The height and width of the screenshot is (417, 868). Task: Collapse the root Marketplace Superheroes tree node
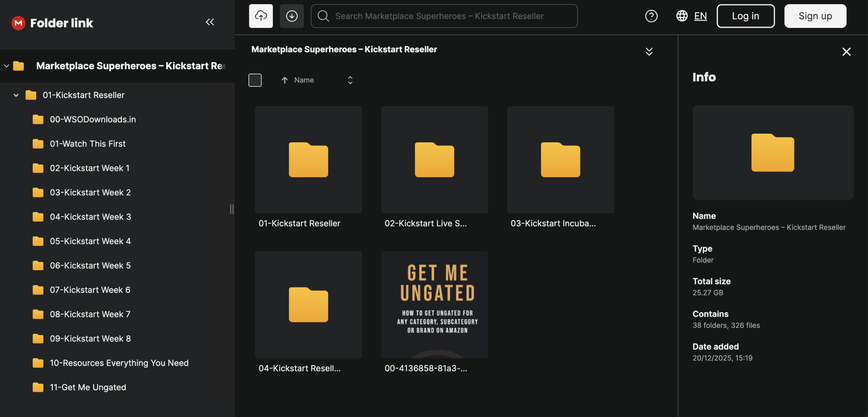[6, 66]
